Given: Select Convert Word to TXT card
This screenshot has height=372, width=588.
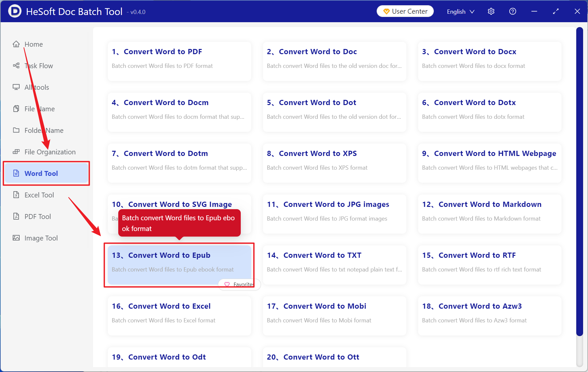Looking at the screenshot, I should point(335,265).
